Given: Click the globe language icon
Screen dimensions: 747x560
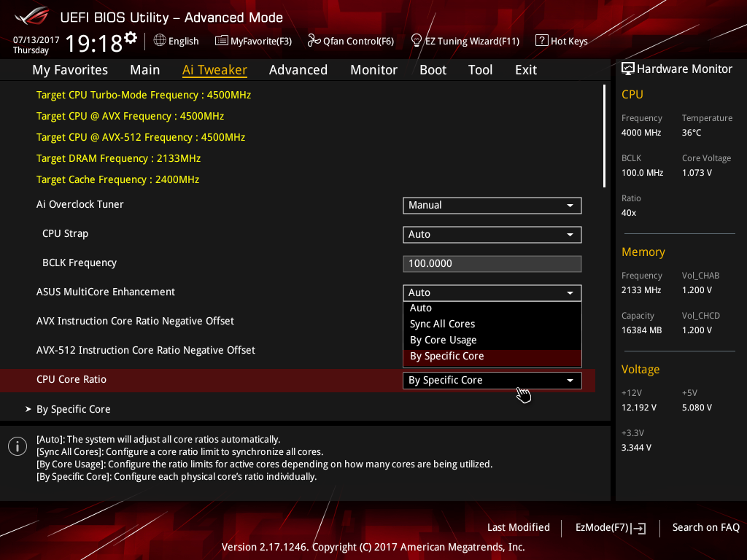Looking at the screenshot, I should tap(160, 41).
